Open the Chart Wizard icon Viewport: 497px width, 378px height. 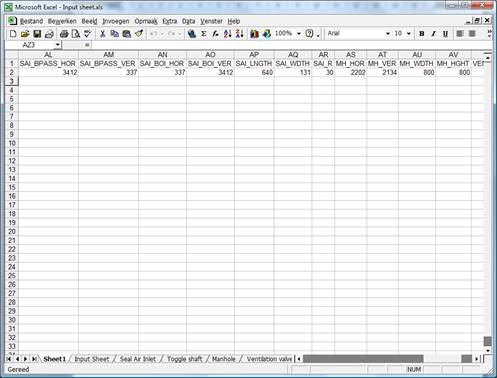[x=254, y=34]
